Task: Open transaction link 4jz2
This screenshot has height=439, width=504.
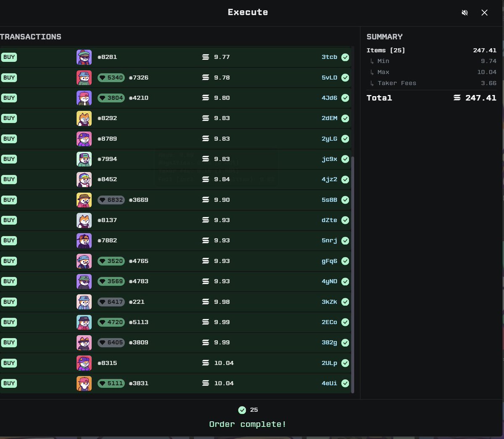Action: click(x=329, y=179)
